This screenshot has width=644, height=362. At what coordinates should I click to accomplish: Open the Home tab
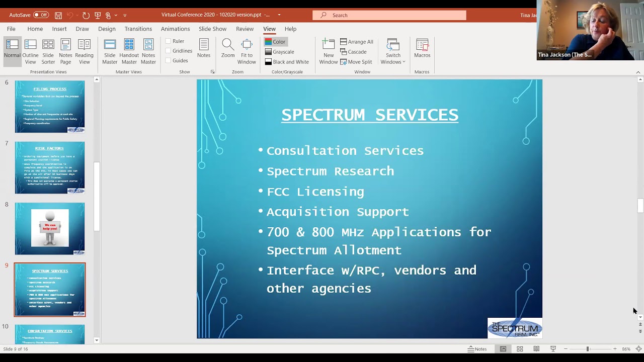[x=35, y=29]
